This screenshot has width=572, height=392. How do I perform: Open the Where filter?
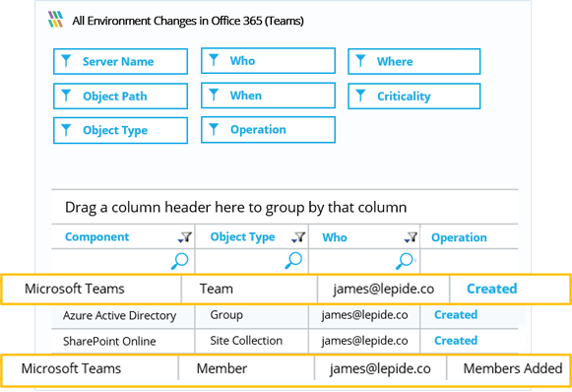point(414,61)
